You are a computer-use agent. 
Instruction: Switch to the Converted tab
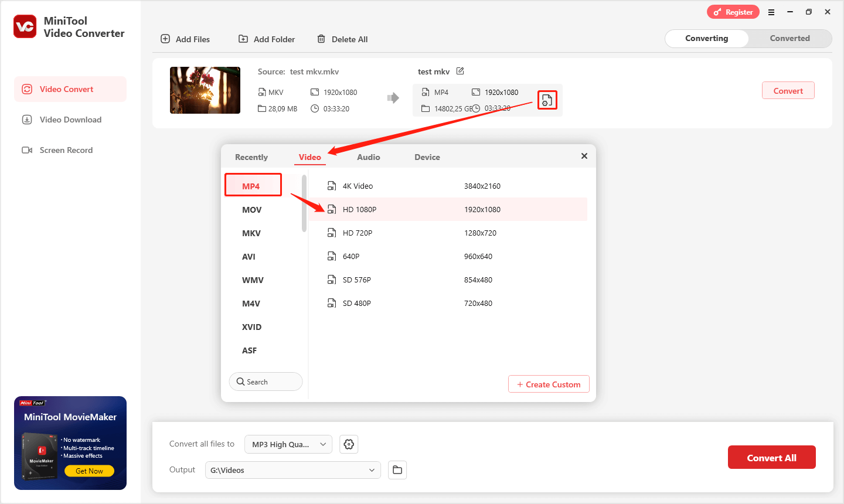[x=789, y=38]
